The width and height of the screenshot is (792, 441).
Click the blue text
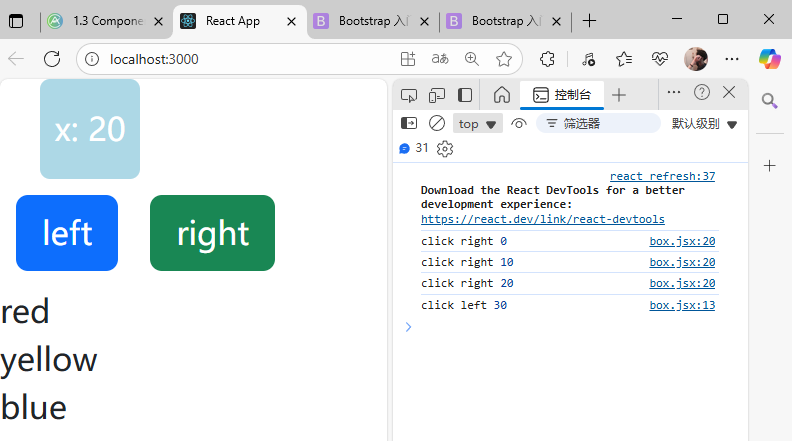33,408
